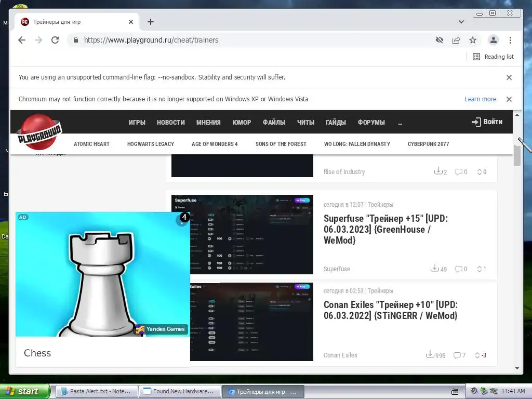Switch to Pasta Alert.txt Notepad taskbar button
This screenshot has height=399, width=532.
(96, 391)
